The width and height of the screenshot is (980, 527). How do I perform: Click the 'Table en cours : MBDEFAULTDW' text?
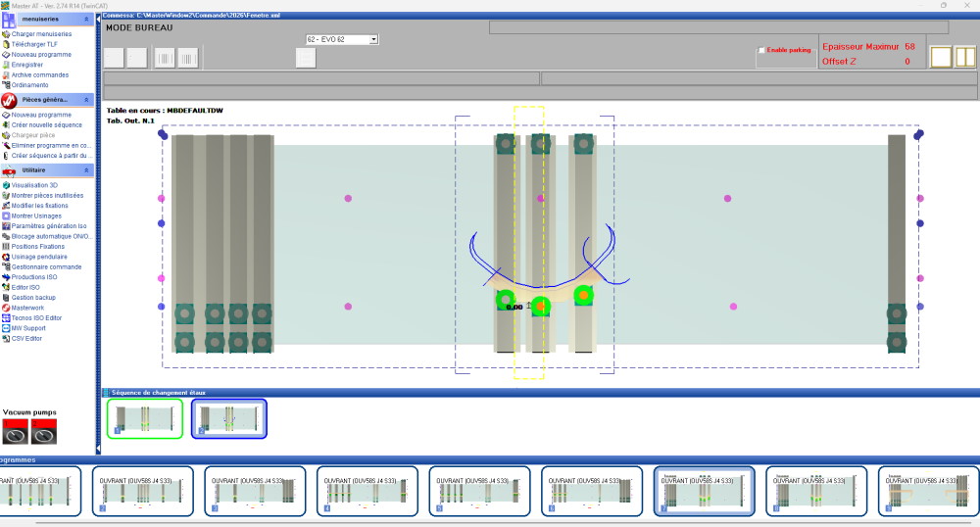165,111
